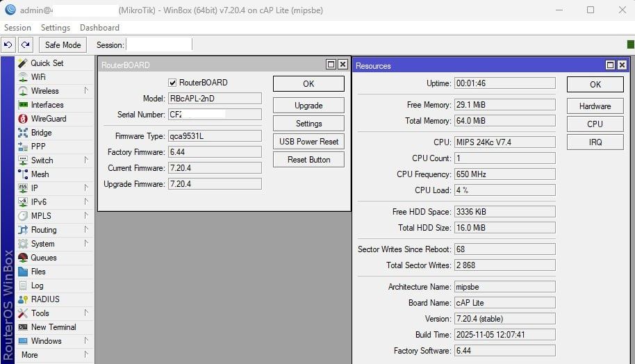
Task: Open the Dashboard menu
Action: coord(99,28)
